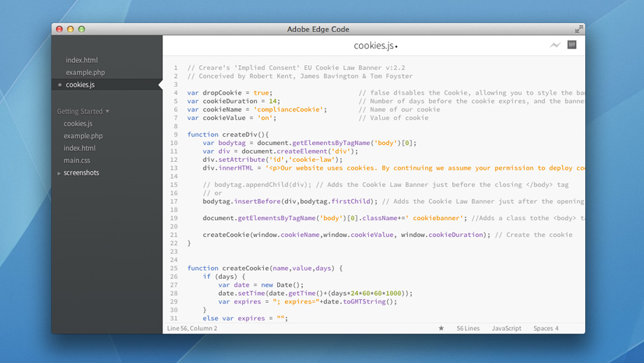Screen dimensions: 644x363
Task: Place cursor on 'function createDiv(){' line
Action: coord(228,135)
